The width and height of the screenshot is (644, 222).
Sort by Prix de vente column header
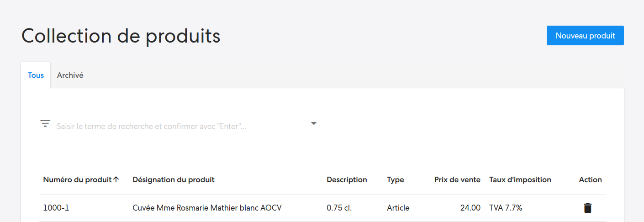(457, 179)
